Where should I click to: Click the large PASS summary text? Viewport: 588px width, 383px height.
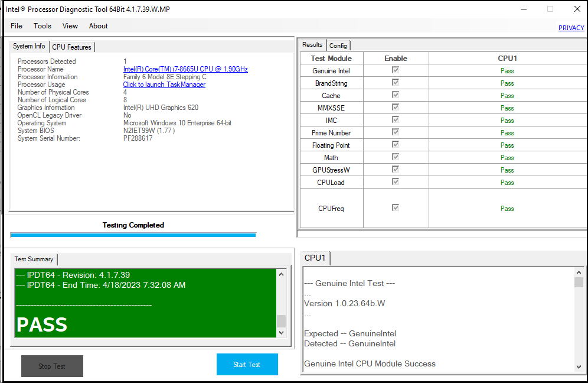pos(42,324)
